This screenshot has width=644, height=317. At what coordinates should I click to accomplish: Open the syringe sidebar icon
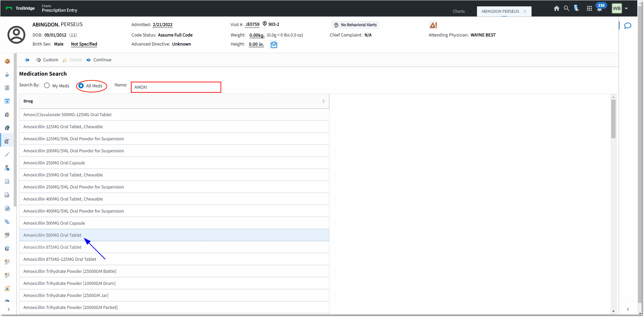coord(7,155)
